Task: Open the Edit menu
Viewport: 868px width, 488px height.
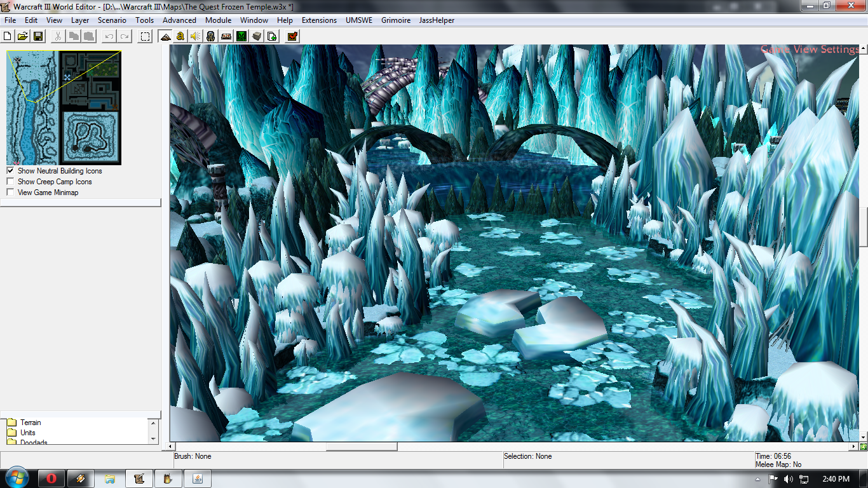Action: coord(31,20)
